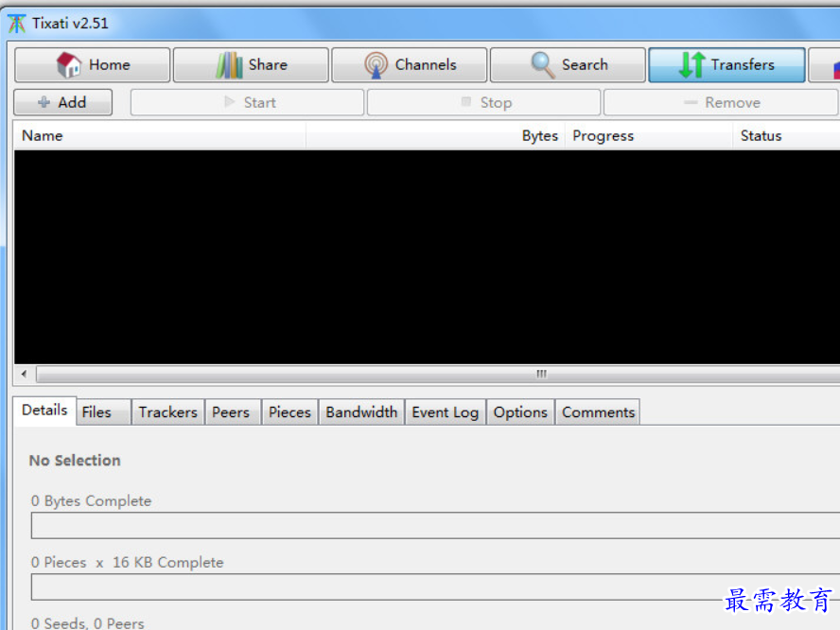The width and height of the screenshot is (840, 630).
Task: Click the green arrows Transfers icon
Action: point(691,65)
